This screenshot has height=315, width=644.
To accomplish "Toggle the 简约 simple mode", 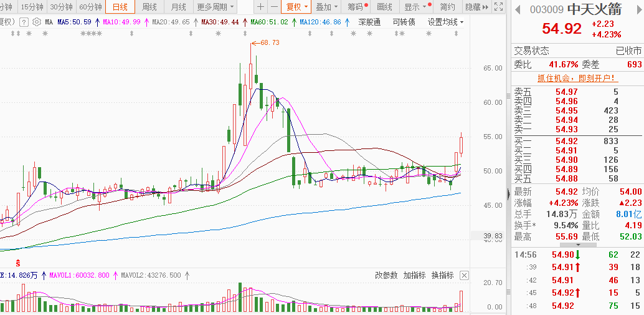I will pyautogui.click(x=447, y=7).
